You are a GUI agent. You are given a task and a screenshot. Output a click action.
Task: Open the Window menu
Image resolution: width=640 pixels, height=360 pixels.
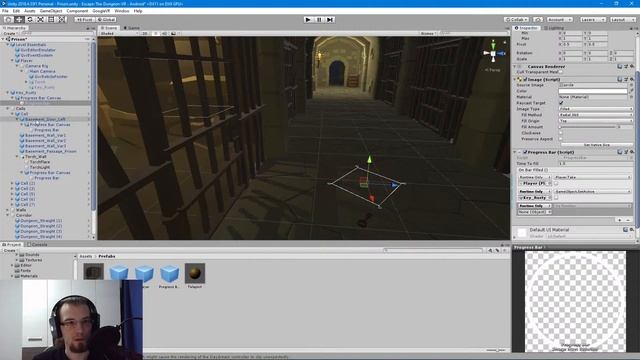pyautogui.click(x=122, y=11)
